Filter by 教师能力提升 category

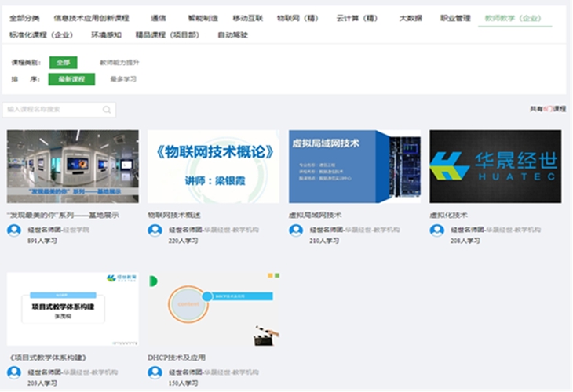click(119, 62)
